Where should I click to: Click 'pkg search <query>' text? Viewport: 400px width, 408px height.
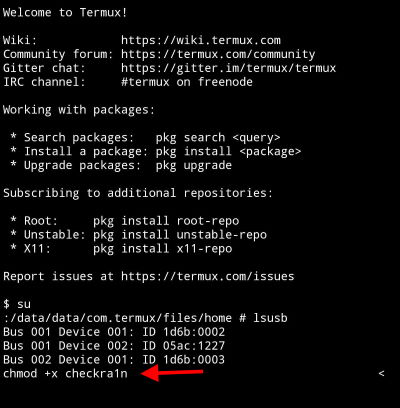(x=218, y=138)
